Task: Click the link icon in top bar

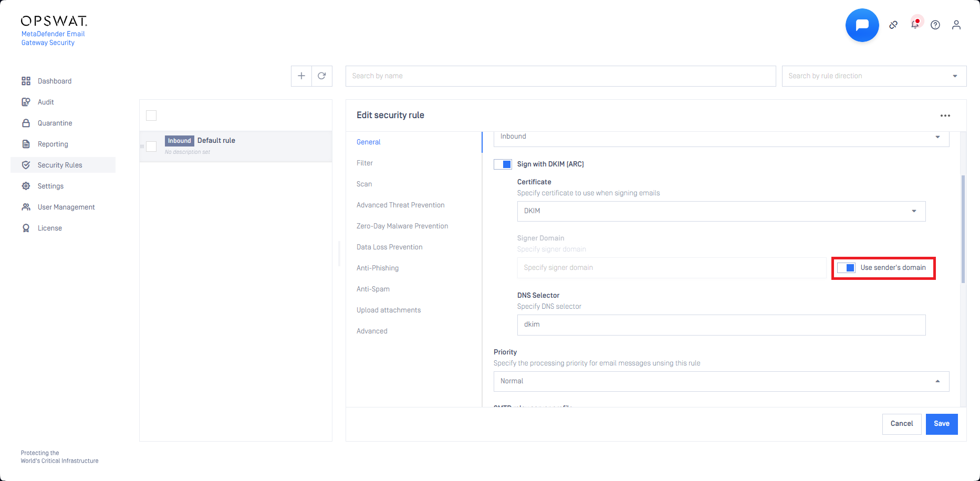Action: (x=893, y=25)
